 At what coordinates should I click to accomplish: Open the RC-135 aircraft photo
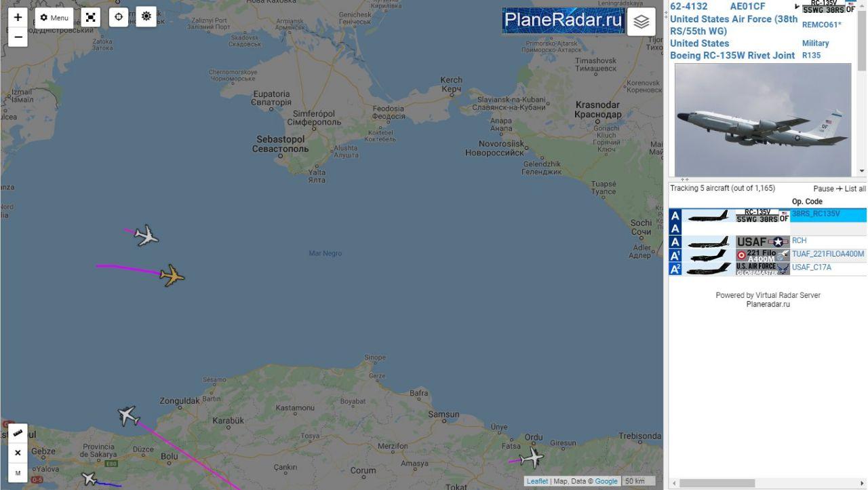click(x=763, y=120)
